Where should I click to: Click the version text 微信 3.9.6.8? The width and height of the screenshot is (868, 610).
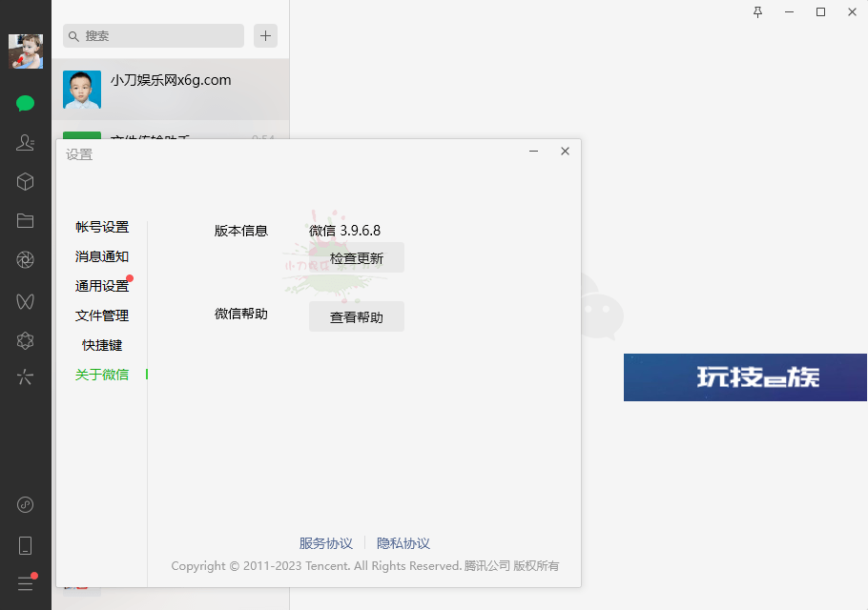pos(345,231)
